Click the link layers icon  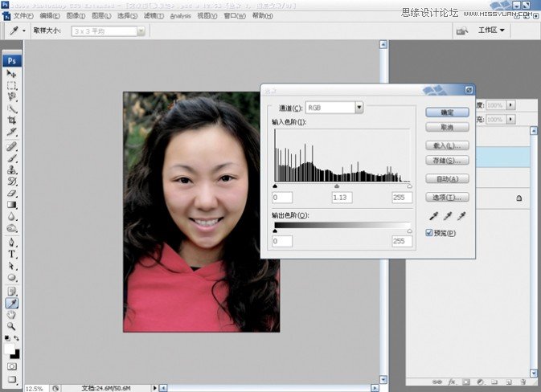point(437,382)
